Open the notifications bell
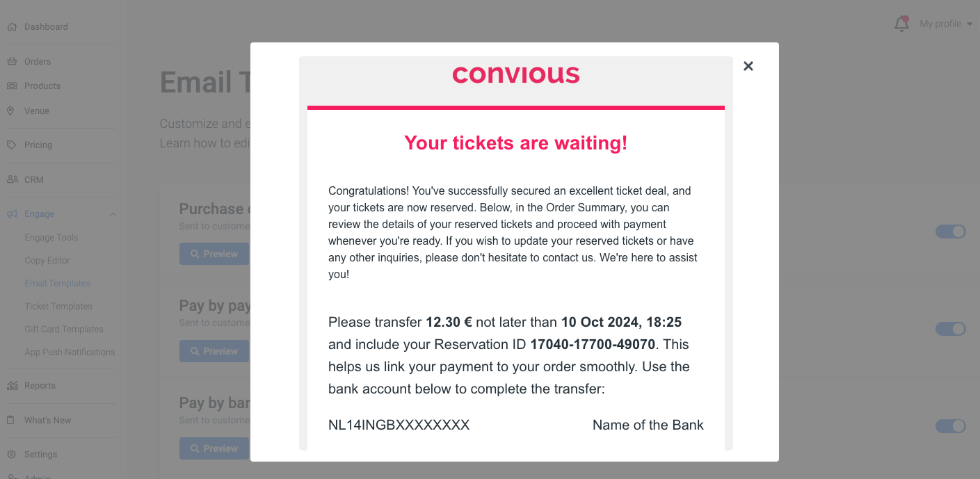Image resolution: width=980 pixels, height=479 pixels. click(901, 24)
